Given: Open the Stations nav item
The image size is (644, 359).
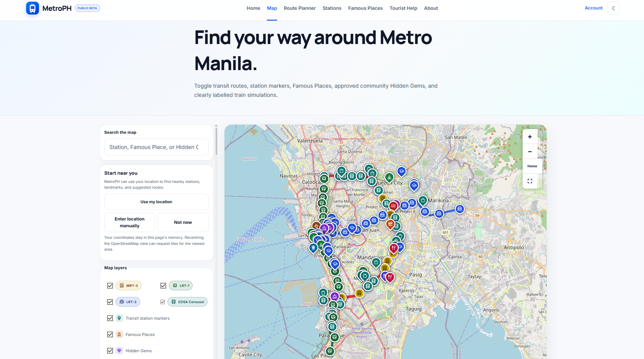Looking at the screenshot, I should (332, 8).
